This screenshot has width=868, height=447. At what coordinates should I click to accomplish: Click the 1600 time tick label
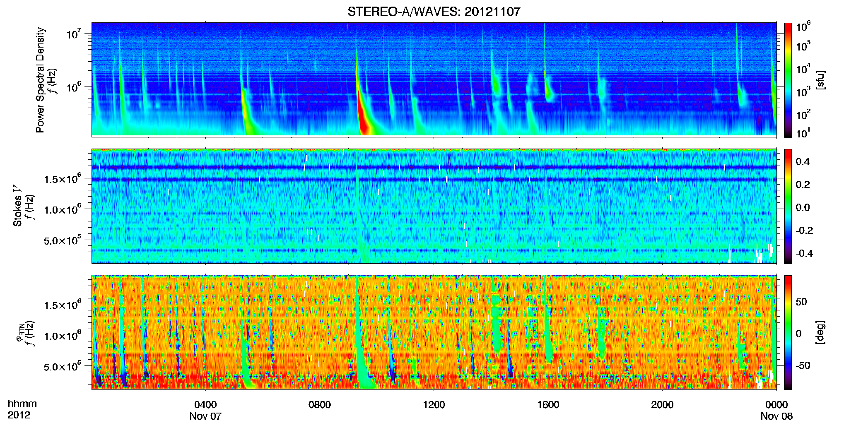pos(548,405)
